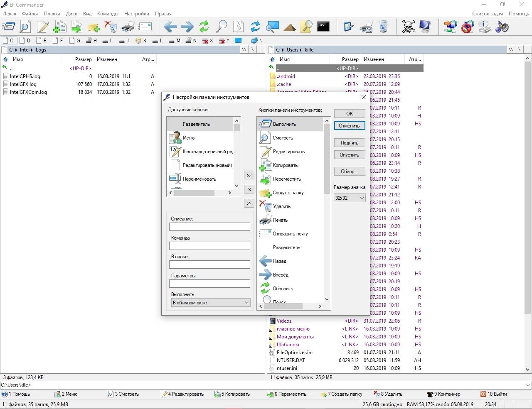The height and width of the screenshot is (409, 532).
Task: Click the Send mail envelope toolbar icon
Action: (x=145, y=27)
